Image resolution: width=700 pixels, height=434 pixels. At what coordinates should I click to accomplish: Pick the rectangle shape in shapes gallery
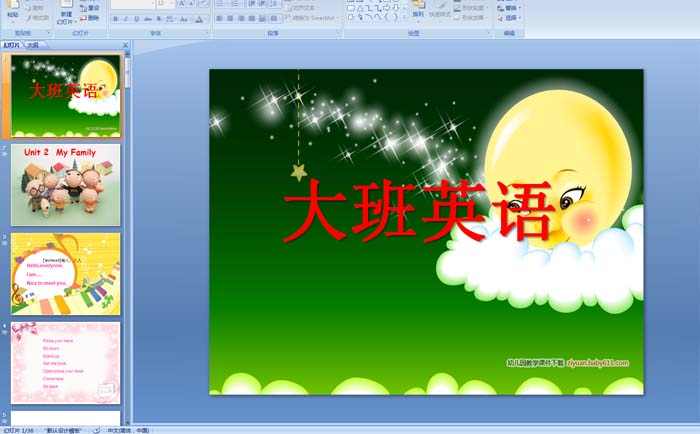click(x=351, y=8)
